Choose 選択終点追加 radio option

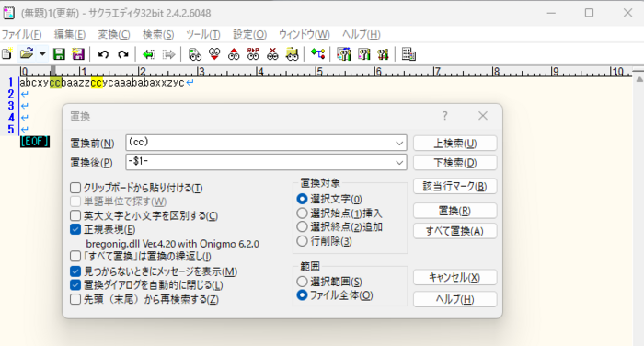click(302, 226)
